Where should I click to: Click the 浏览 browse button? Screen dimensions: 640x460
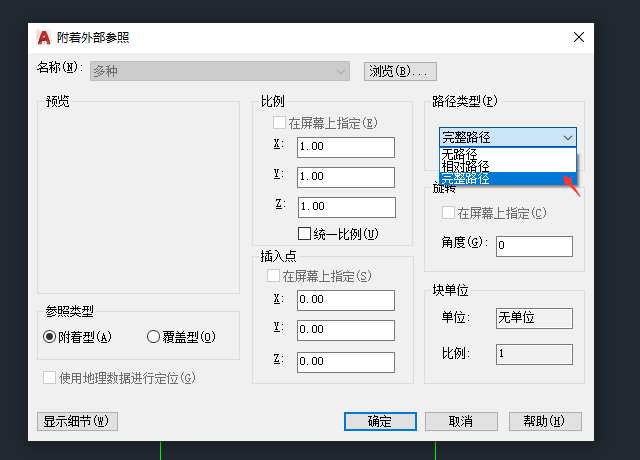click(x=401, y=71)
